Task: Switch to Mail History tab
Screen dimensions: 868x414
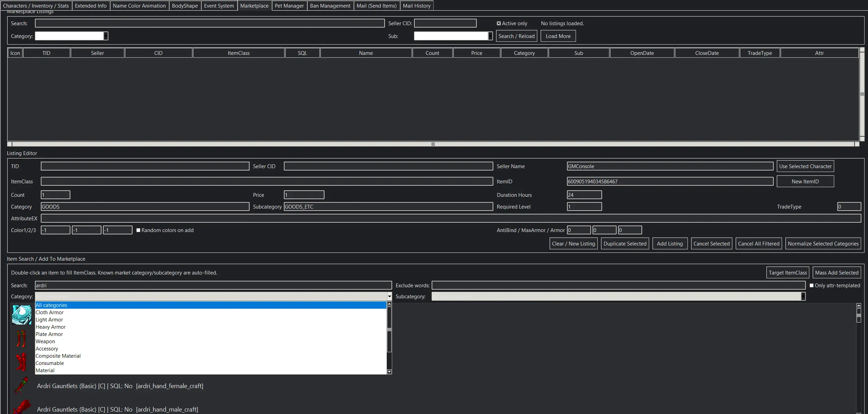Action: (x=417, y=6)
